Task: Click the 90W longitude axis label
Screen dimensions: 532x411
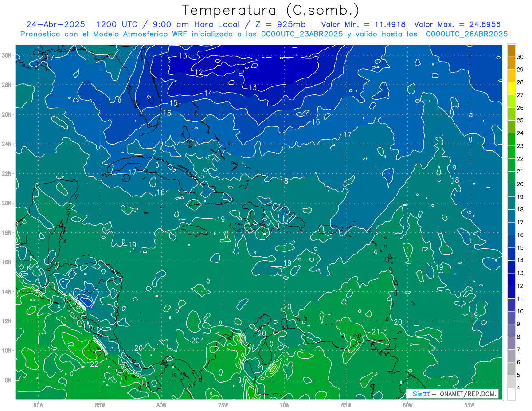Action: 38,405
